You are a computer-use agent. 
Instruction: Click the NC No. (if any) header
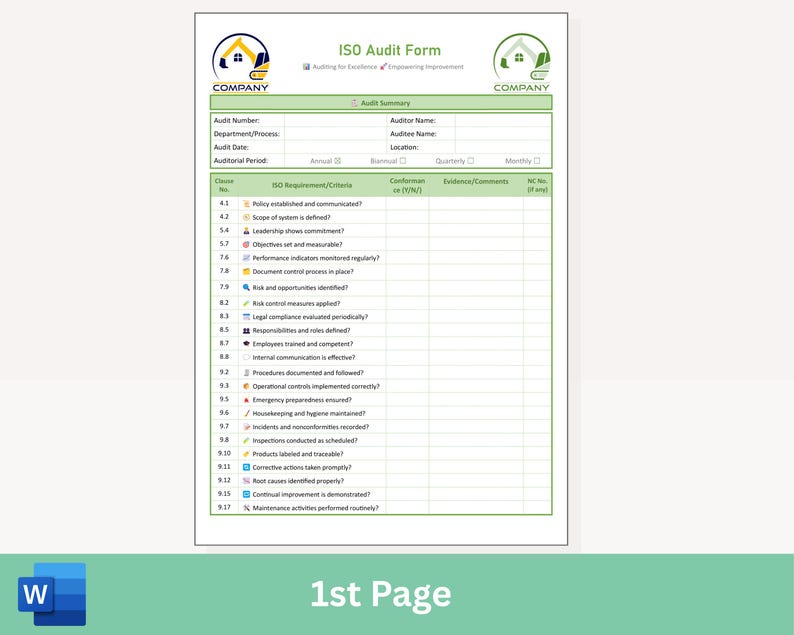pyautogui.click(x=537, y=185)
